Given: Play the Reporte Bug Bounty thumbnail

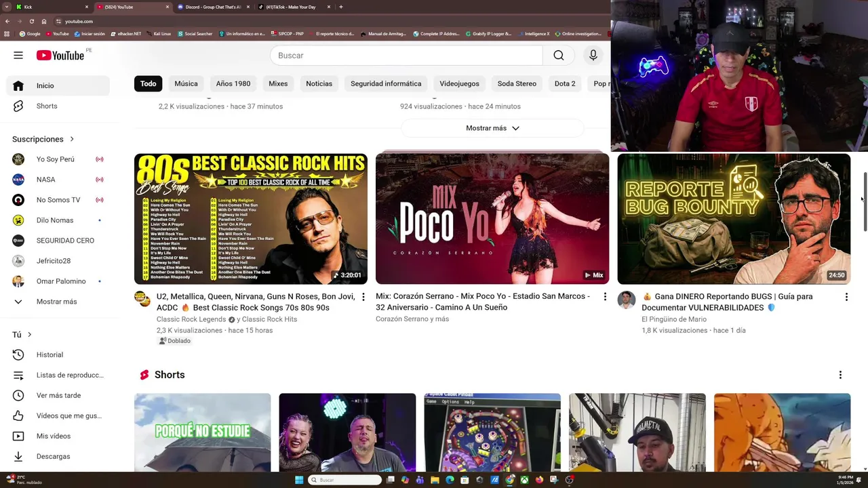Looking at the screenshot, I should pos(734,218).
